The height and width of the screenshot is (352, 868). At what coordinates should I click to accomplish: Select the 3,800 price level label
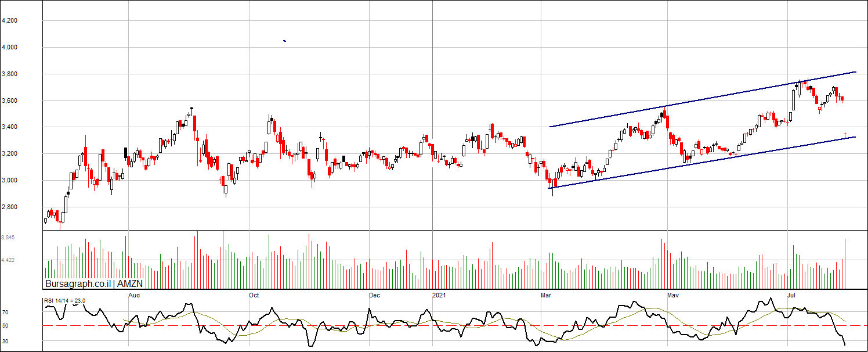pos(9,74)
